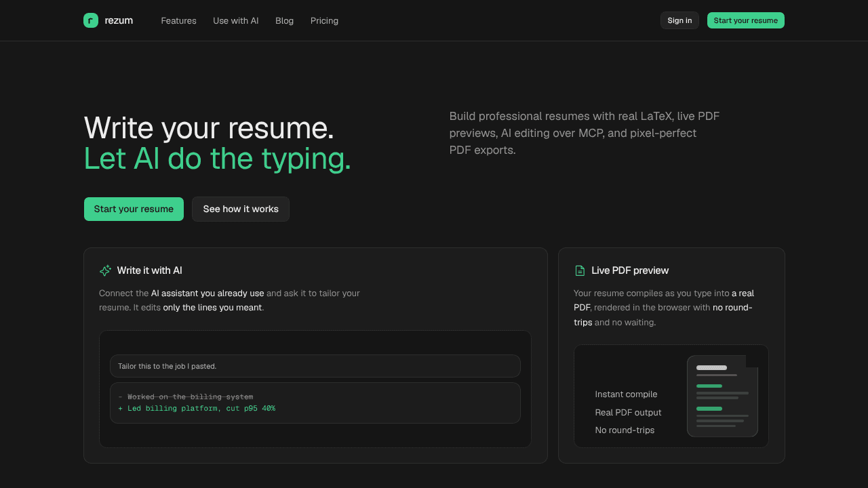The image size is (868, 488).
Task: Click the AI assistant you already use text
Action: tap(208, 293)
